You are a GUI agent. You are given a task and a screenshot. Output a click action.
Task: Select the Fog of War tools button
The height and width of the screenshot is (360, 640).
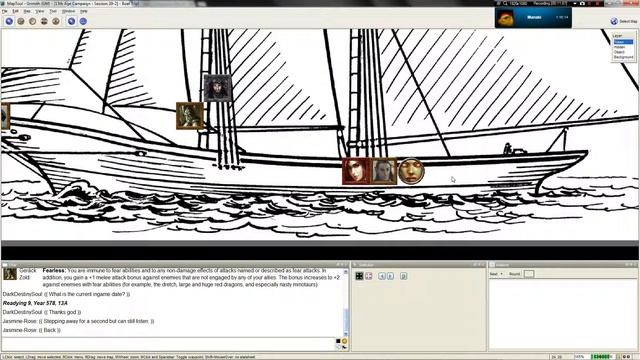click(44, 21)
